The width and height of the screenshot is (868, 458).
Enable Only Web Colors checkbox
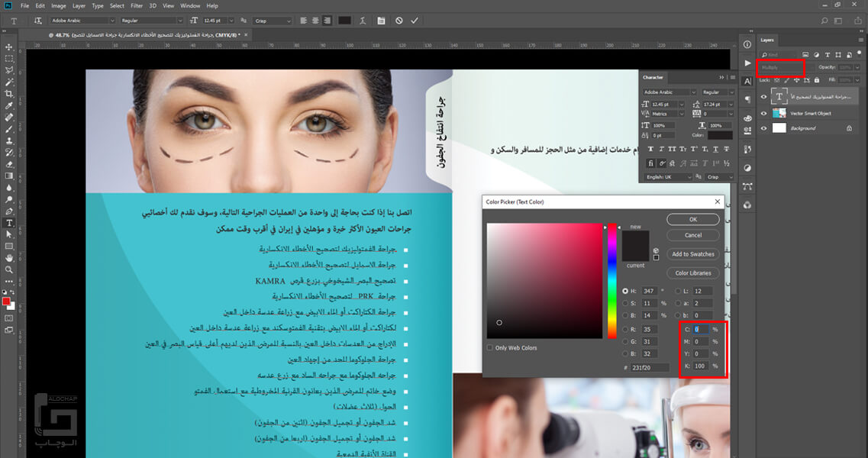(489, 348)
